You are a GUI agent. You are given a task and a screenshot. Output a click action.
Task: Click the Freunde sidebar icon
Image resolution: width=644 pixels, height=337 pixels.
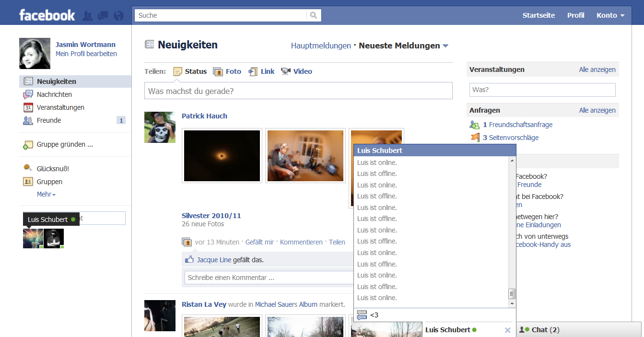[28, 120]
